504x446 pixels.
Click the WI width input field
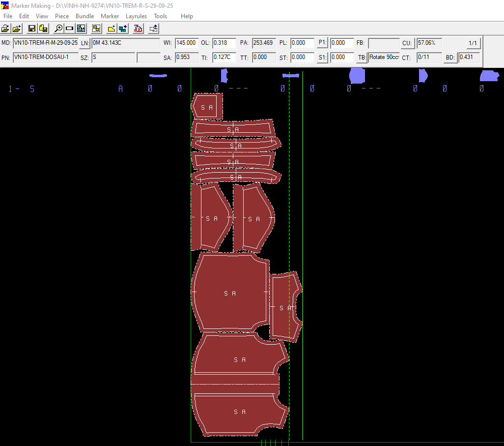(x=187, y=43)
